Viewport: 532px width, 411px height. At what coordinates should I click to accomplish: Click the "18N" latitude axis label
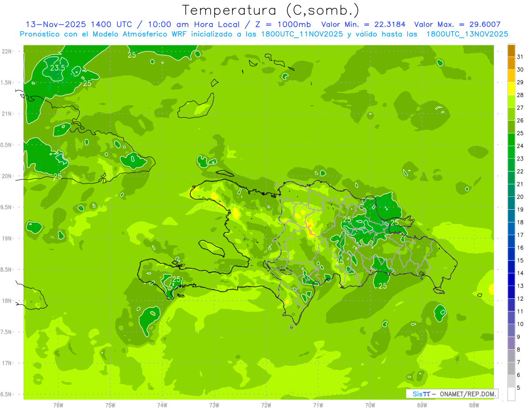point(6,301)
